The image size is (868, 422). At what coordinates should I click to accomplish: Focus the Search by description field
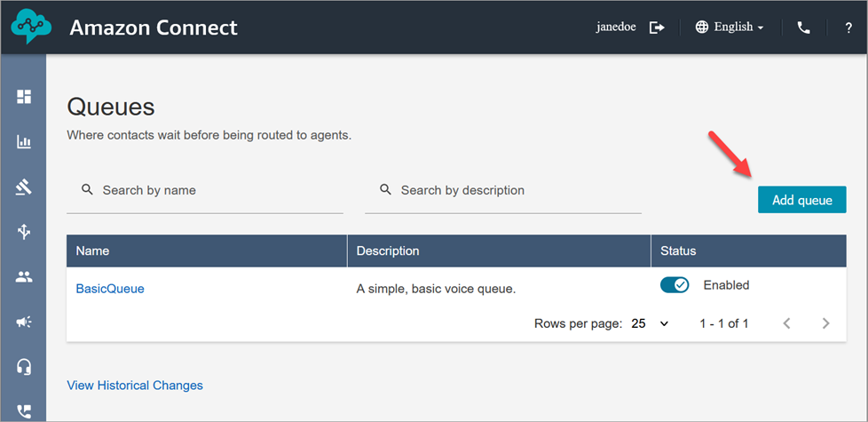click(x=511, y=190)
